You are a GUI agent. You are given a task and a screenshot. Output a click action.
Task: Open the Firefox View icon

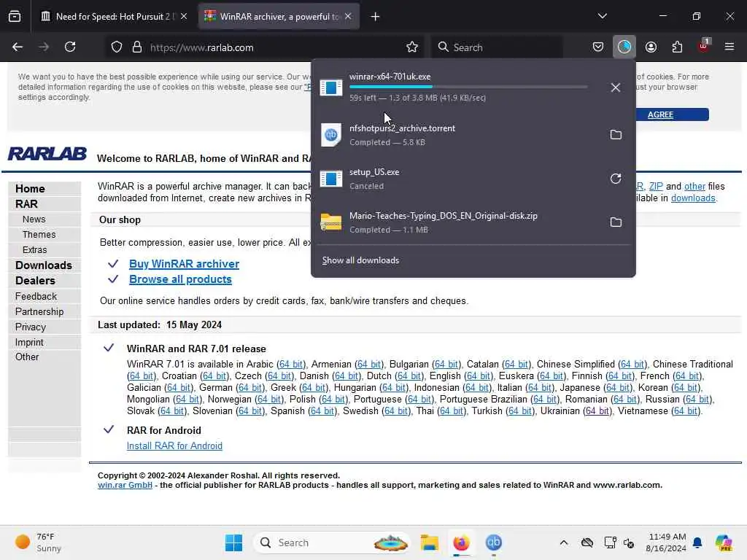15,17
